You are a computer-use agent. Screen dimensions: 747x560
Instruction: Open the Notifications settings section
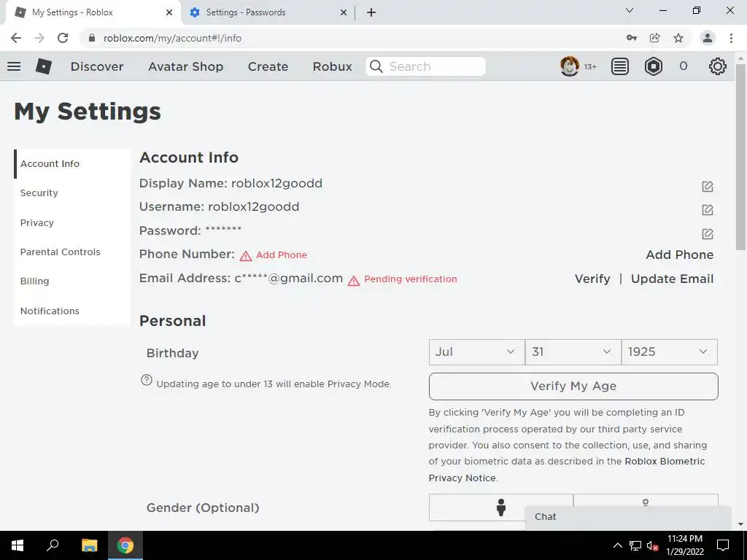[x=50, y=311]
